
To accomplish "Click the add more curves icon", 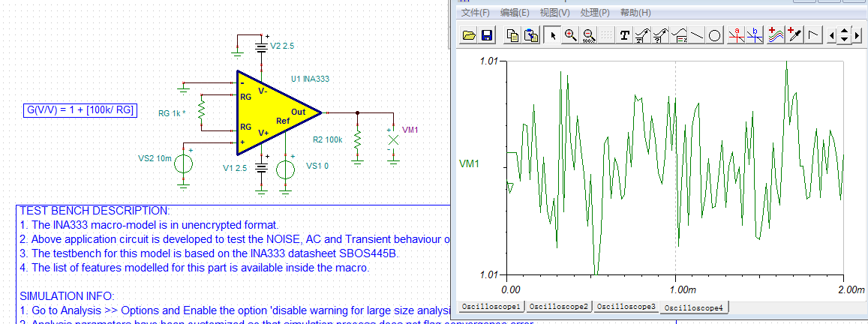I will pos(775,36).
